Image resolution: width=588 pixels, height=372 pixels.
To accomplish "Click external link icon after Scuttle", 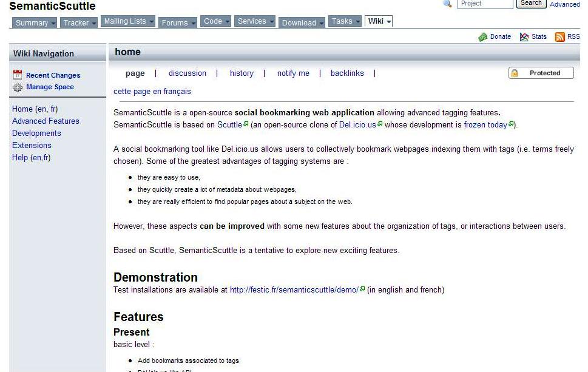I will (246, 124).
